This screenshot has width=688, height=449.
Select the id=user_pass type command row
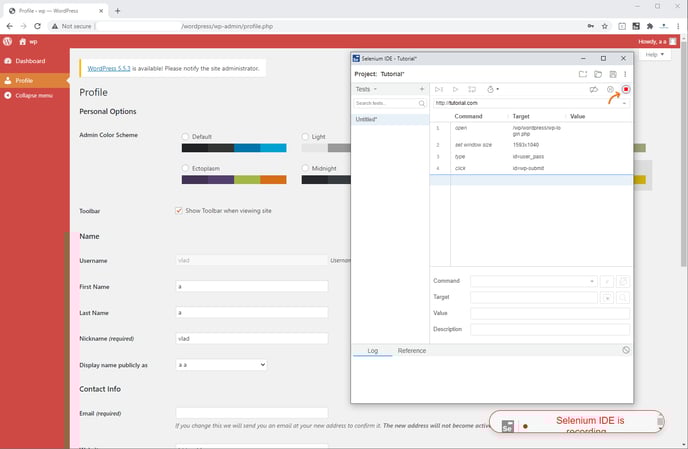[x=531, y=157]
